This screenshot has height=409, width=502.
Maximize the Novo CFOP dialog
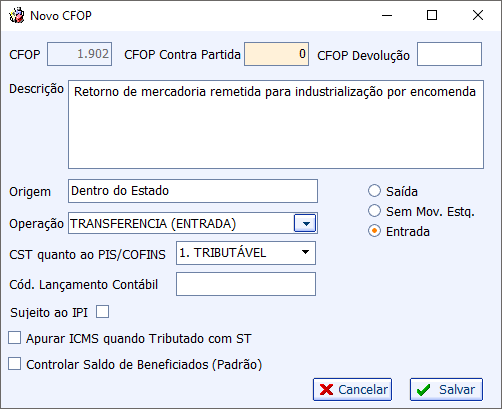(432, 15)
